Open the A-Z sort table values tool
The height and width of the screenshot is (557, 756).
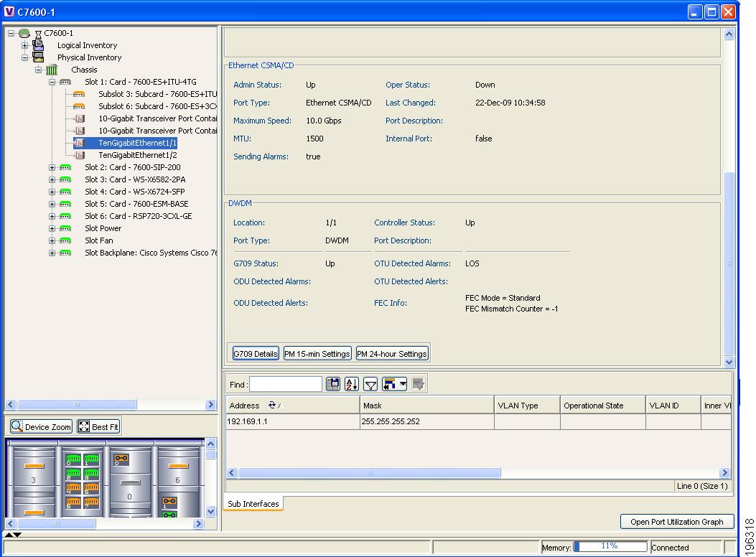click(x=352, y=384)
